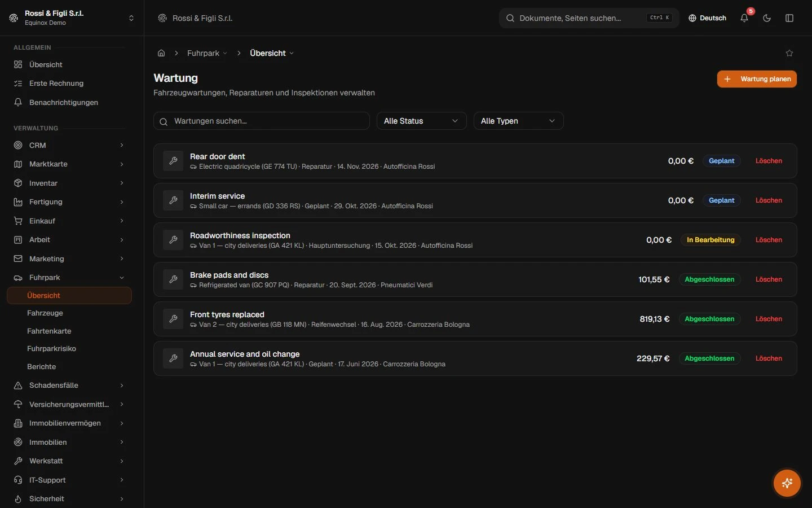Click the wrench icon for Annual service and oil change
812x508 pixels.
pyautogui.click(x=173, y=358)
